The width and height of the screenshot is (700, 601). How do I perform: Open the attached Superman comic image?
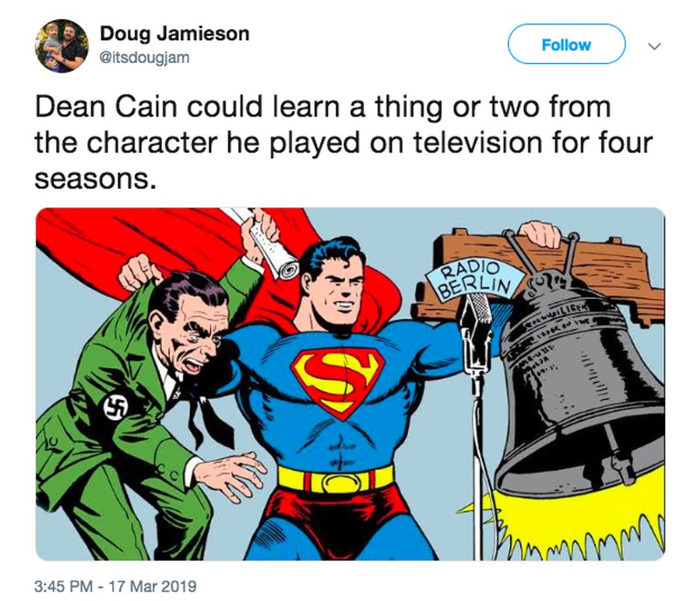coord(351,384)
